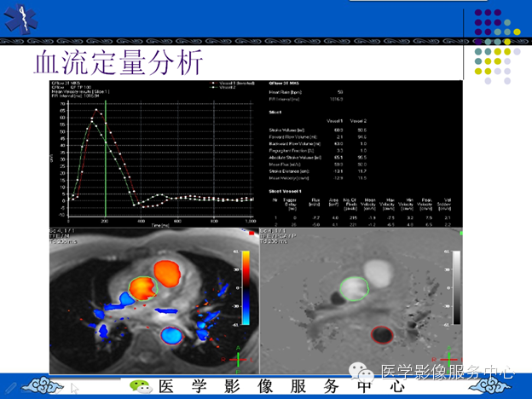Screen dimensions: 532x399
Task: Click the slide title 血流定量分析
Action: (x=119, y=62)
